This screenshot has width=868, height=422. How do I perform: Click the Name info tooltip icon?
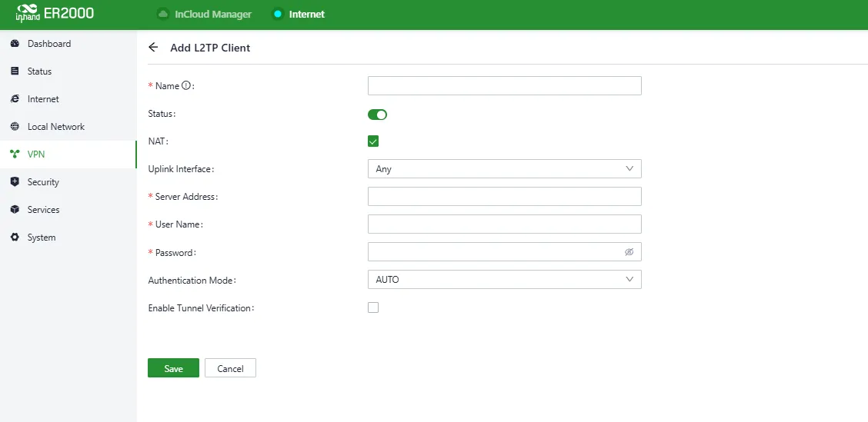click(x=186, y=86)
